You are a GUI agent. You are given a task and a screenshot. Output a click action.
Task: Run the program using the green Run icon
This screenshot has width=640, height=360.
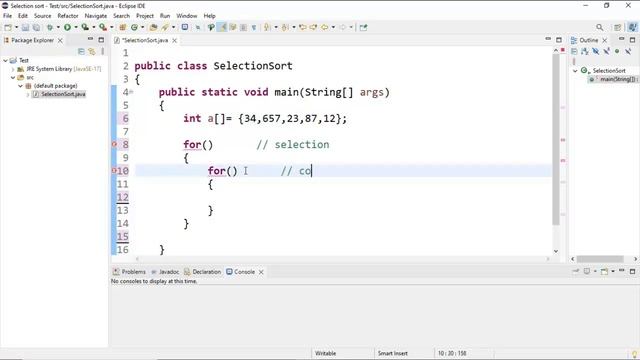[x=67, y=27]
